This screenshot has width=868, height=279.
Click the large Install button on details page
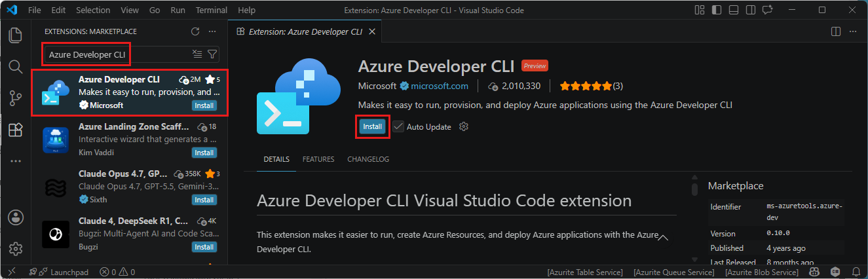click(x=372, y=126)
